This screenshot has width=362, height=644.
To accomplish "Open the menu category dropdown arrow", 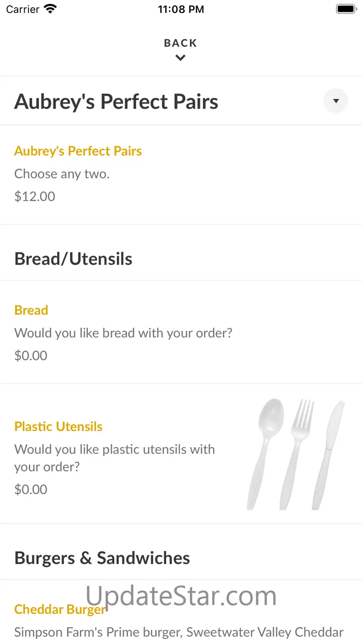I will pos(336,101).
